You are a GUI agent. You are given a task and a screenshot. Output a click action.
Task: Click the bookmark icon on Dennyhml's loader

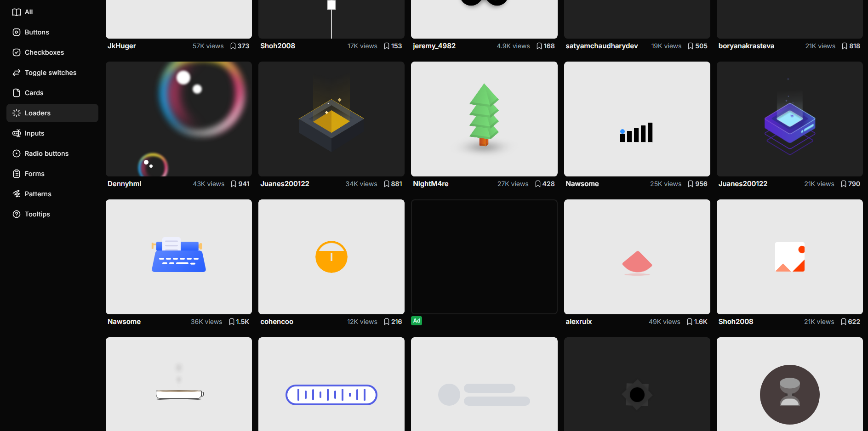(x=234, y=184)
